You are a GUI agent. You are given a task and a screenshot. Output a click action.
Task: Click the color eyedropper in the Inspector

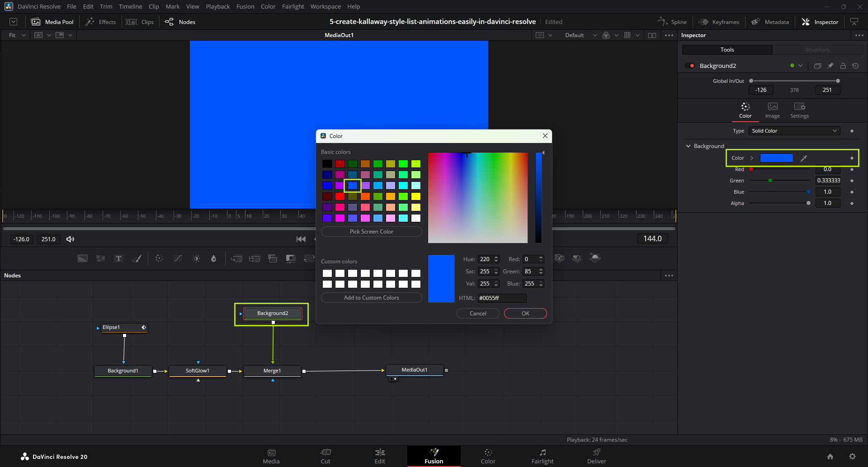(x=803, y=158)
